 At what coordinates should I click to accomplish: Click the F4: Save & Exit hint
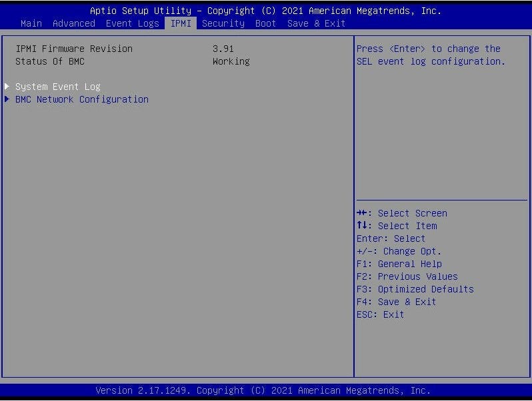(396, 302)
